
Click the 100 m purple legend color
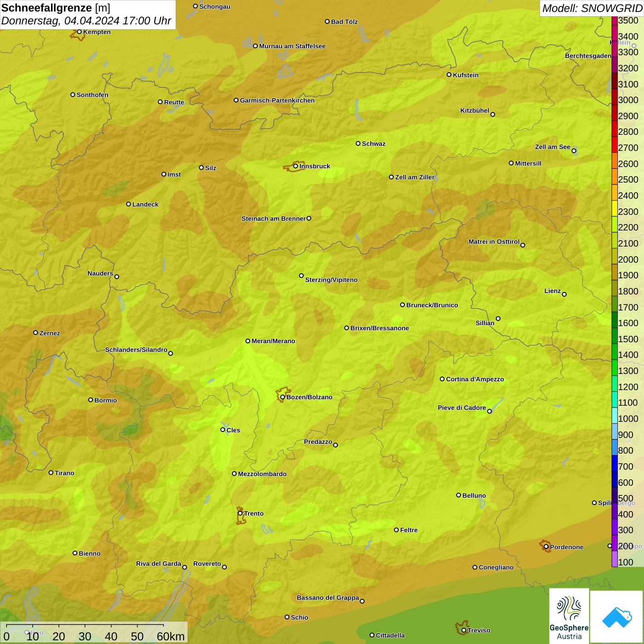click(x=615, y=559)
